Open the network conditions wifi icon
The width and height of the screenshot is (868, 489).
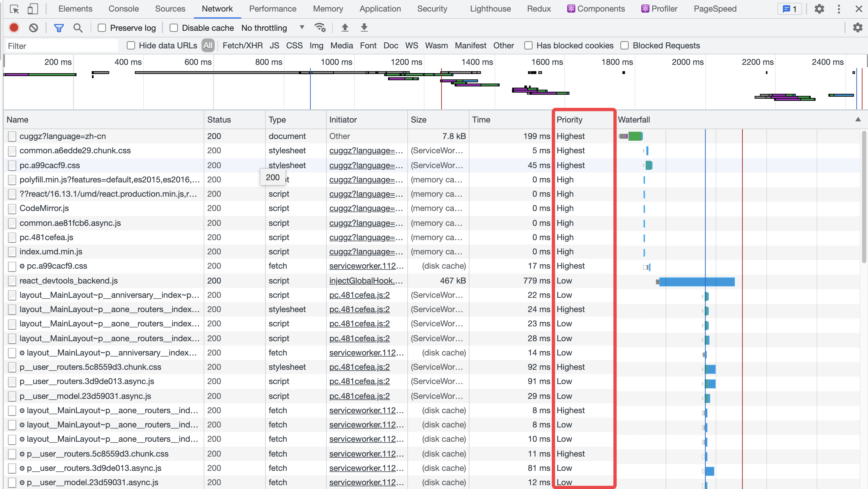(x=320, y=27)
